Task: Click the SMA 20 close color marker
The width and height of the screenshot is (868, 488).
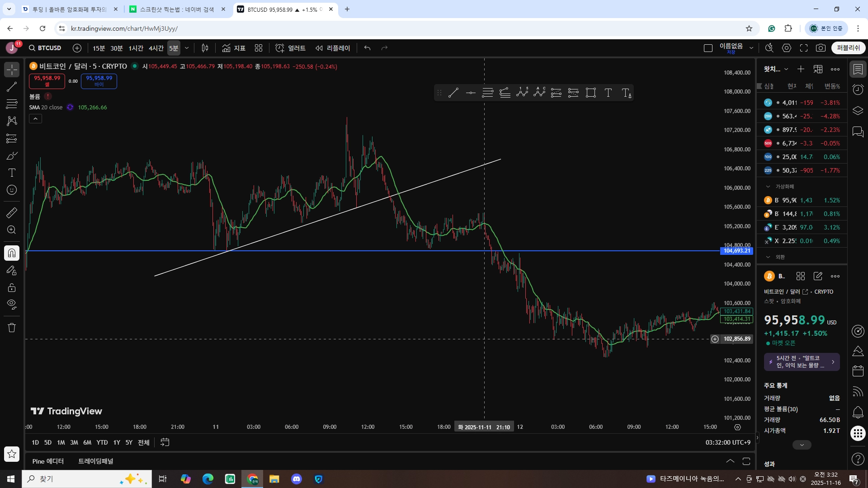Action: point(70,107)
